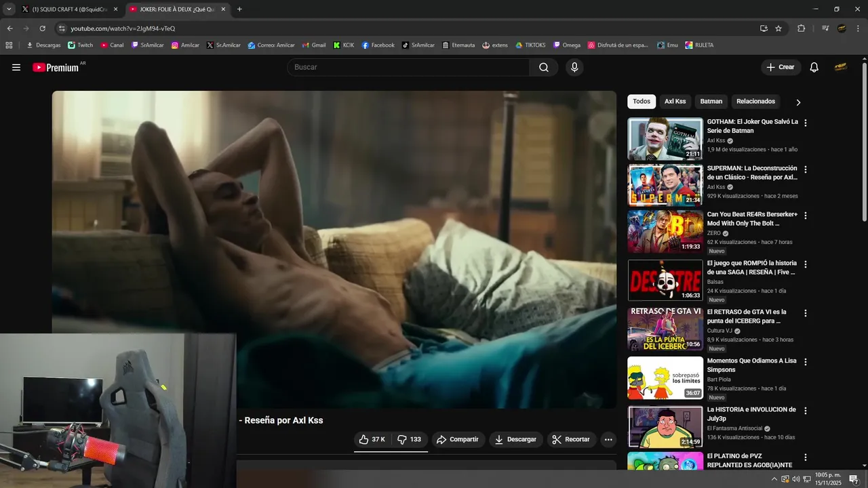Open the YouTube hamburger guide menu
Viewport: 868px width, 488px height.
tap(16, 67)
